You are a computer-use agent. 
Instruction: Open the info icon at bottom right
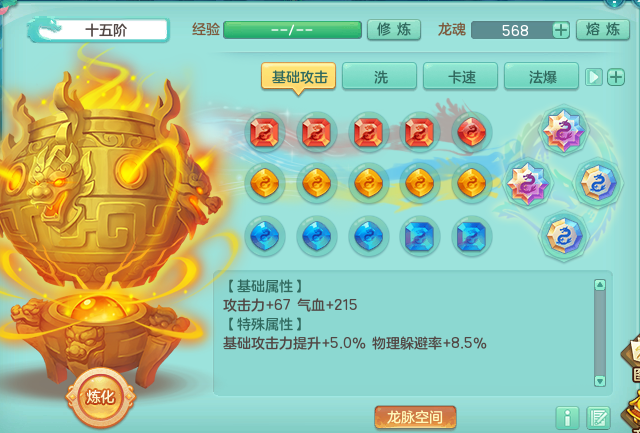[567, 417]
